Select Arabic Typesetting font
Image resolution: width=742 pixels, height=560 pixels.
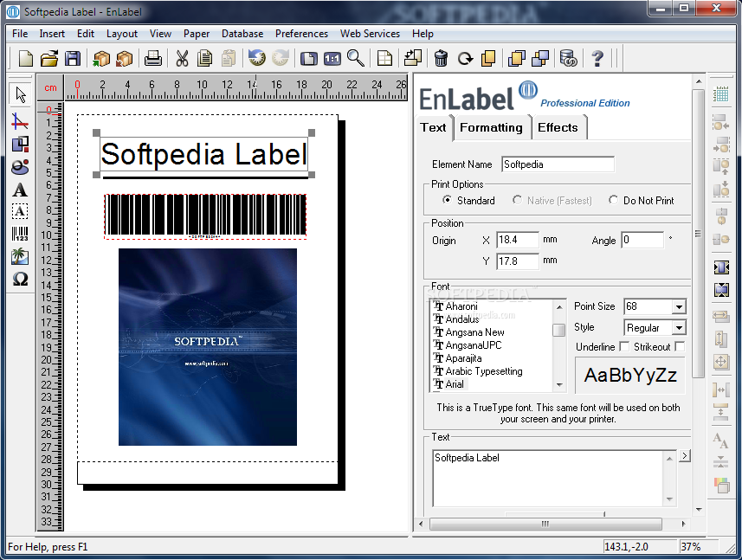click(484, 372)
